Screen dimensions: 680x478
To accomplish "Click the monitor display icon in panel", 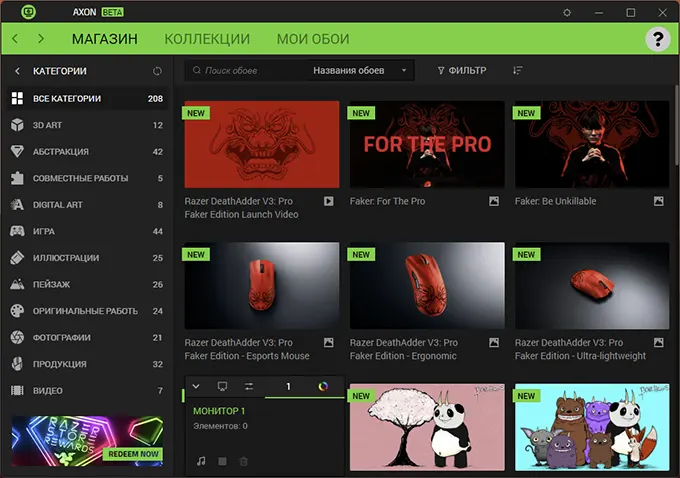I will 222,386.
